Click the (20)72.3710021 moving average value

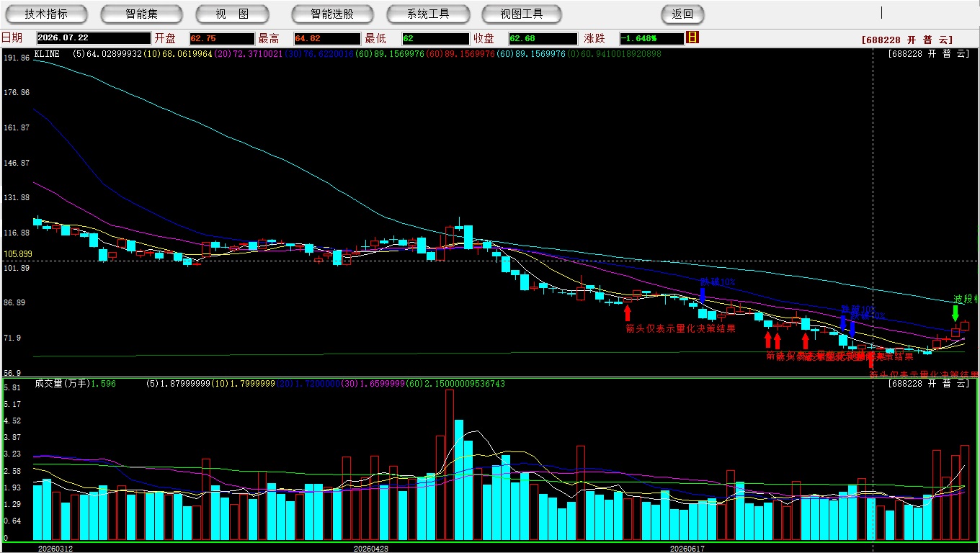point(247,53)
